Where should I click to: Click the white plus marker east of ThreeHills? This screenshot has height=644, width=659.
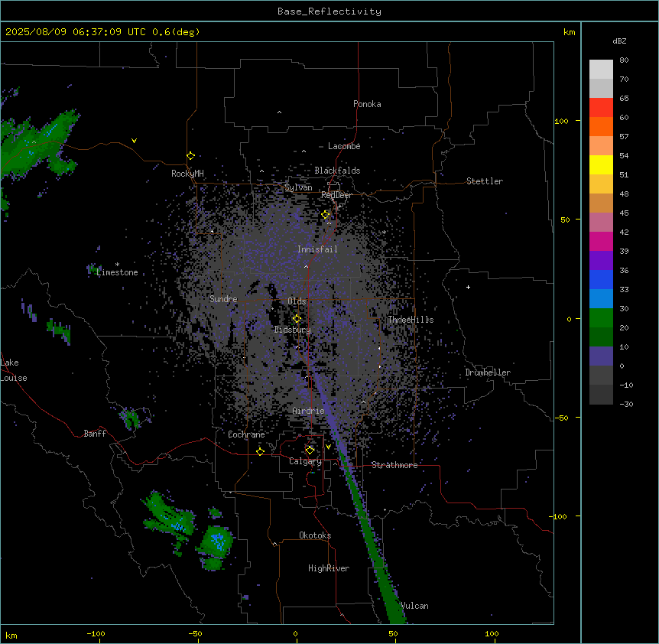tap(468, 287)
